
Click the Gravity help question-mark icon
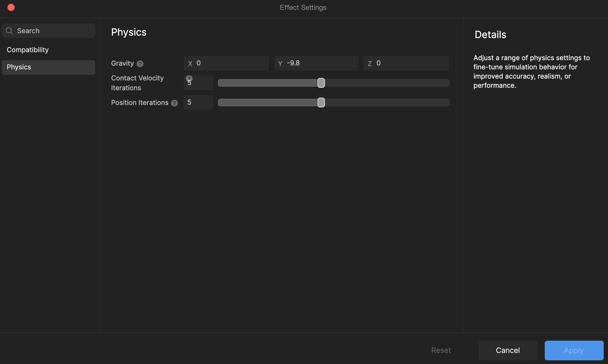tap(140, 64)
